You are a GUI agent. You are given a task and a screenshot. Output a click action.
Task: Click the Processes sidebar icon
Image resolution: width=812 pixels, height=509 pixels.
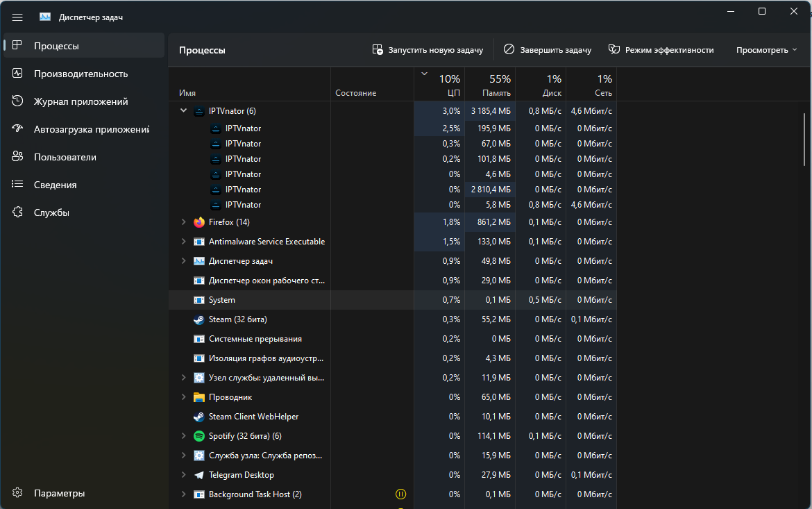click(17, 46)
